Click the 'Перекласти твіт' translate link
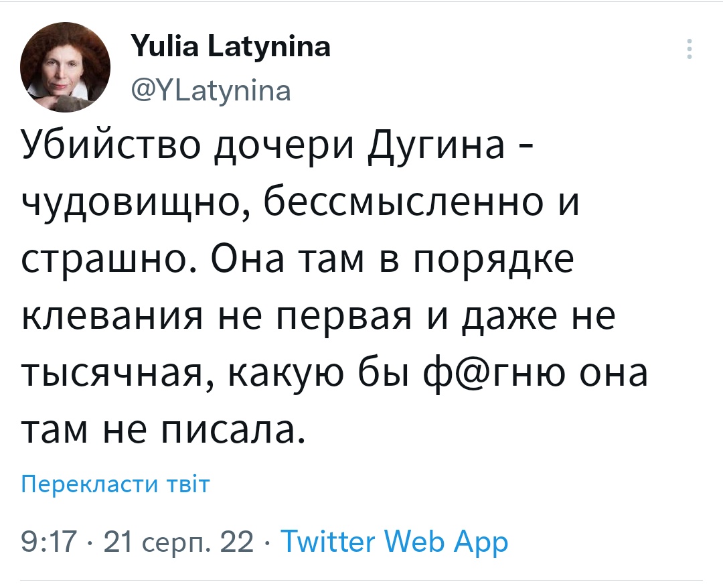 click(x=116, y=483)
